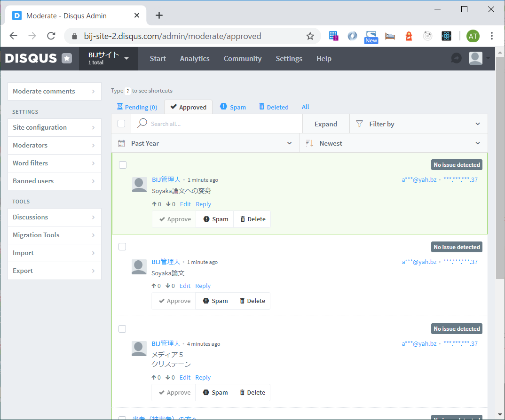Click the star badge next to Disqus logo

click(x=67, y=58)
